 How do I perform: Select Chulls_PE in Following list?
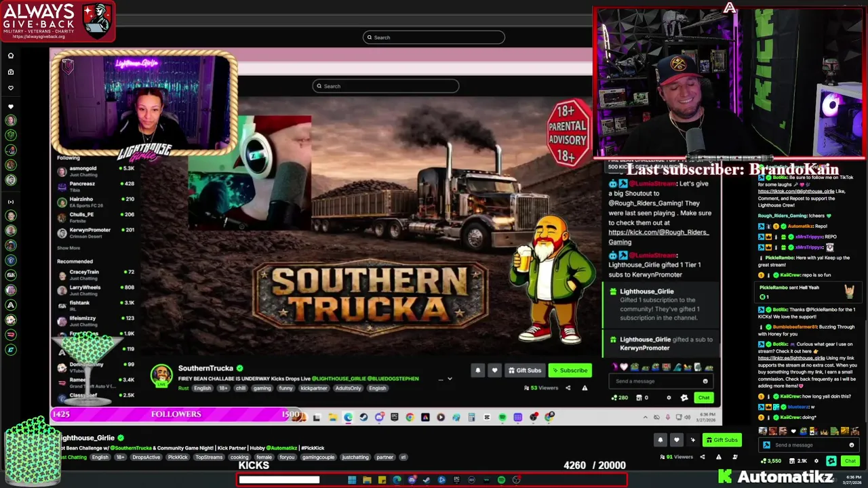[96, 218]
